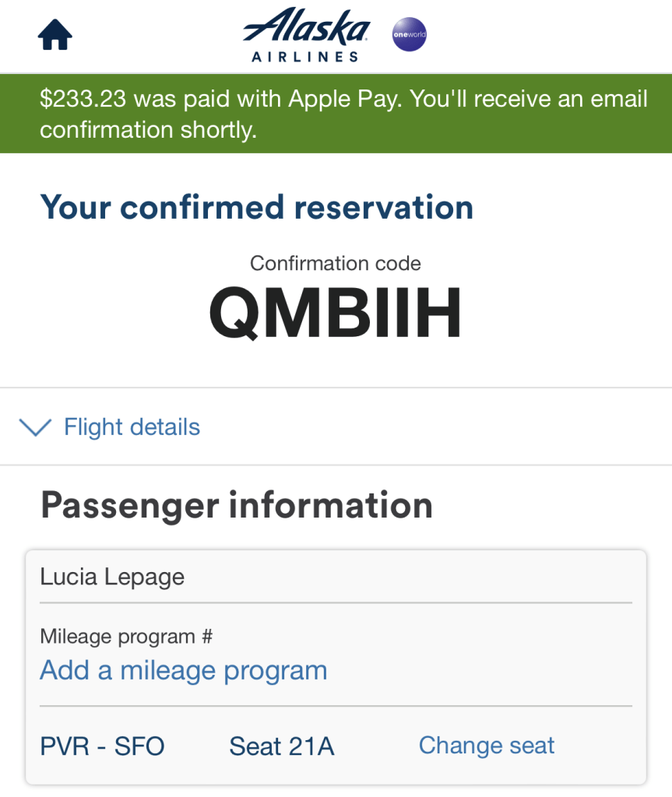The width and height of the screenshot is (672, 797).
Task: Open the Flight details section label
Action: (x=132, y=427)
